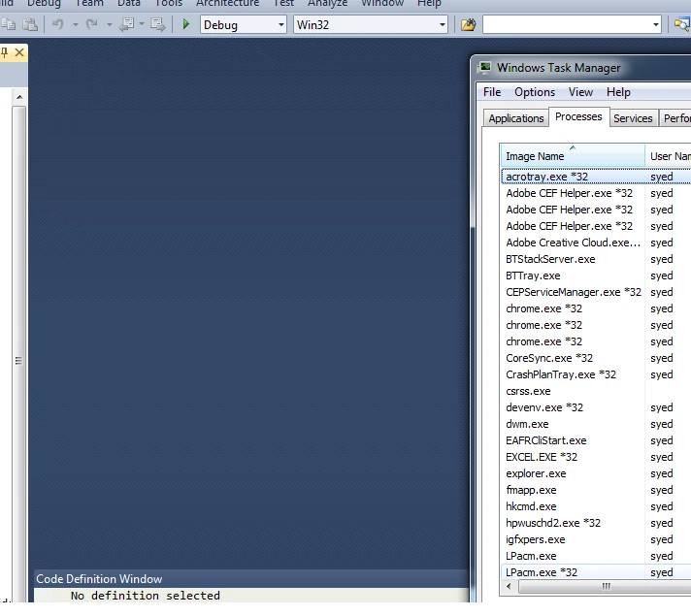
Task: Open the Options menu in Task Manager
Action: 535,92
